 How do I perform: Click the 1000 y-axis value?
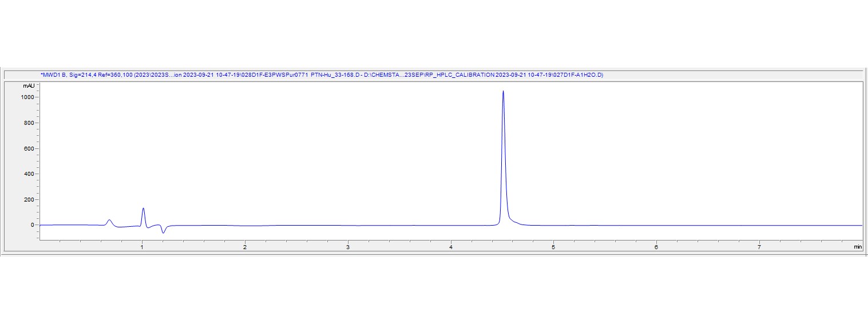click(x=28, y=97)
